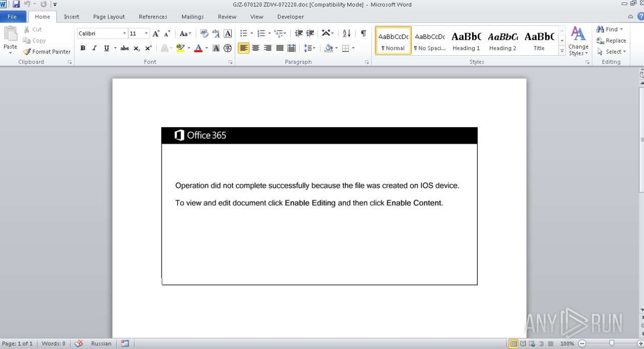Click the Paste clipboard icon
This screenshot has width=644, height=349.
coord(10,34)
